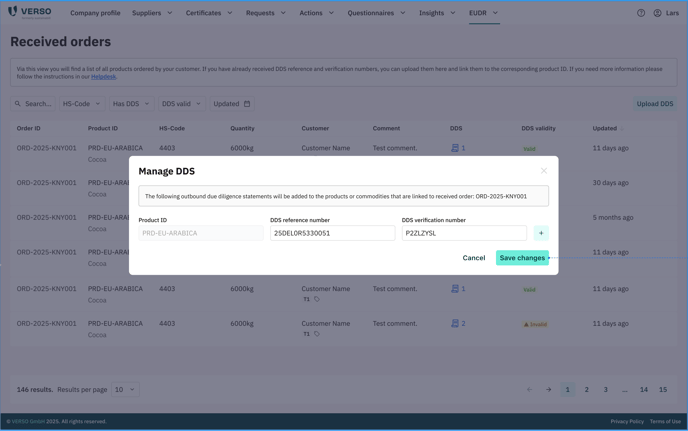Image resolution: width=688 pixels, height=431 pixels.
Task: Close the Manage DDS dialog
Action: click(544, 171)
